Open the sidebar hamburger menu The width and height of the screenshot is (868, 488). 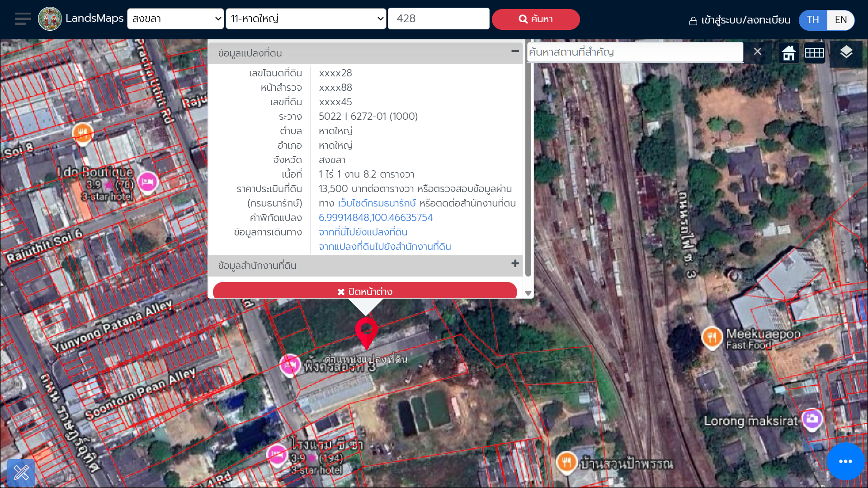(22, 19)
